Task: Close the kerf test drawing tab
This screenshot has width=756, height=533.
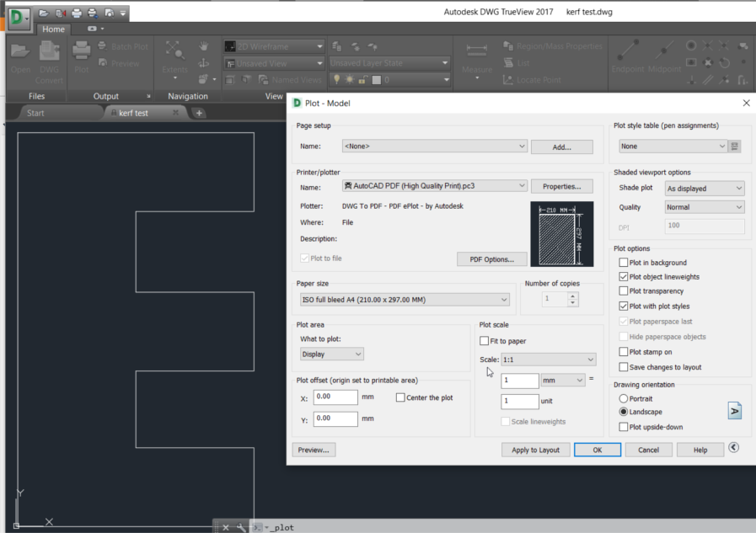Action: pos(175,113)
